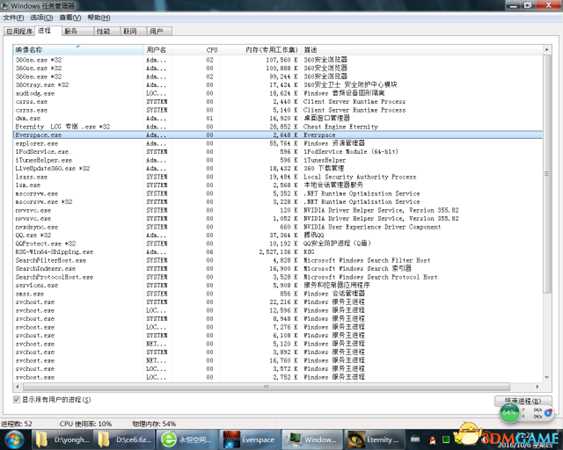The width and height of the screenshot is (563, 450).
Task: Switch to the Performance (性能) tab
Action: (103, 31)
